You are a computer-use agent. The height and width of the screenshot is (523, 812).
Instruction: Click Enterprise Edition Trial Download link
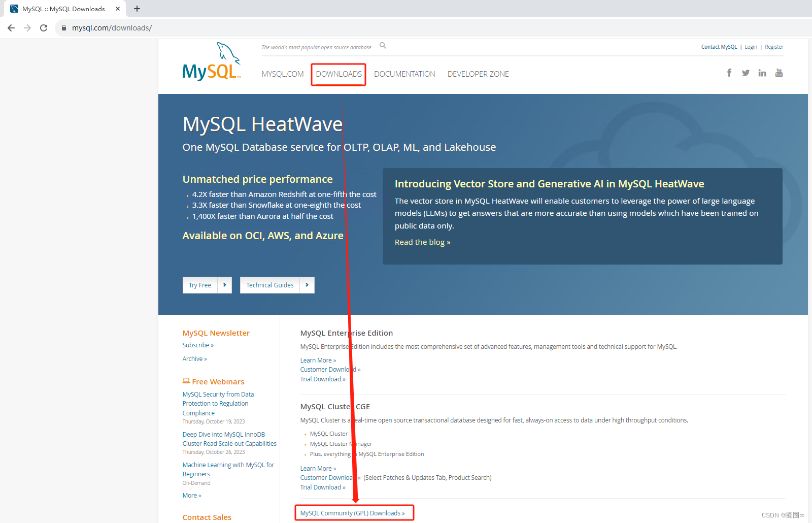(x=323, y=379)
